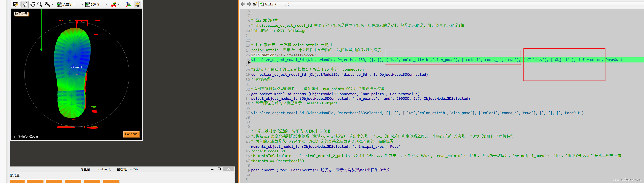Viewport: 644px width, 183px height.
Task: Click the '* lut 颜色表' comment line
Action: click(292, 45)
